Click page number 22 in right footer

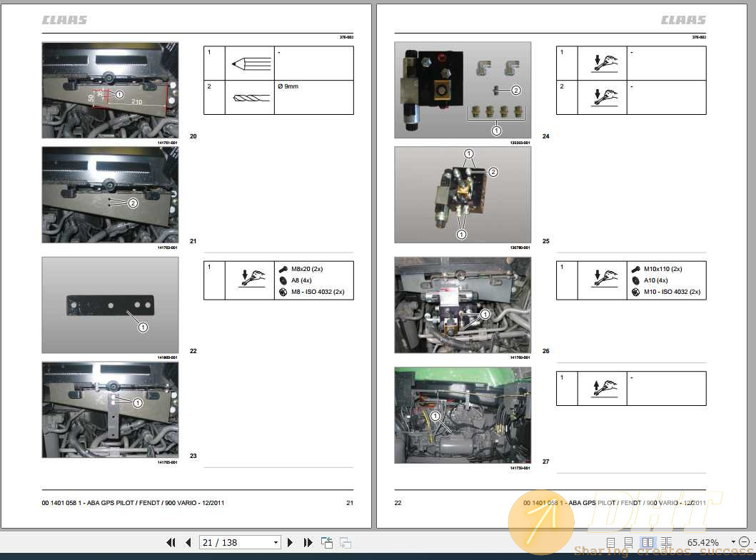tap(398, 503)
